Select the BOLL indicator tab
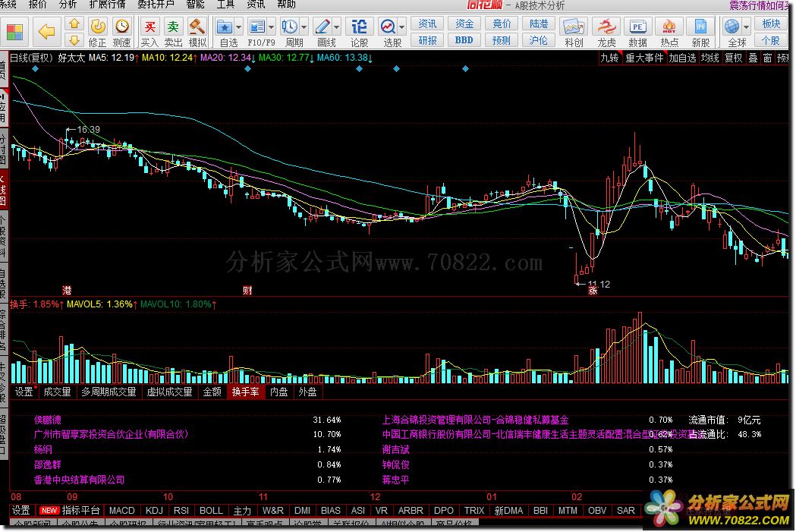Screen dimensions: 796x532 tap(211, 510)
